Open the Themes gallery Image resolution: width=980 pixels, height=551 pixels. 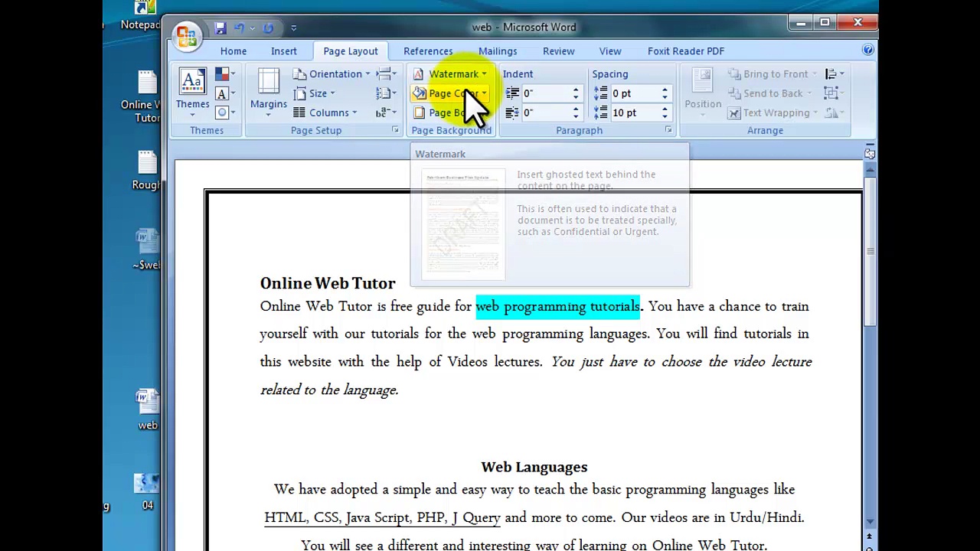[192, 92]
